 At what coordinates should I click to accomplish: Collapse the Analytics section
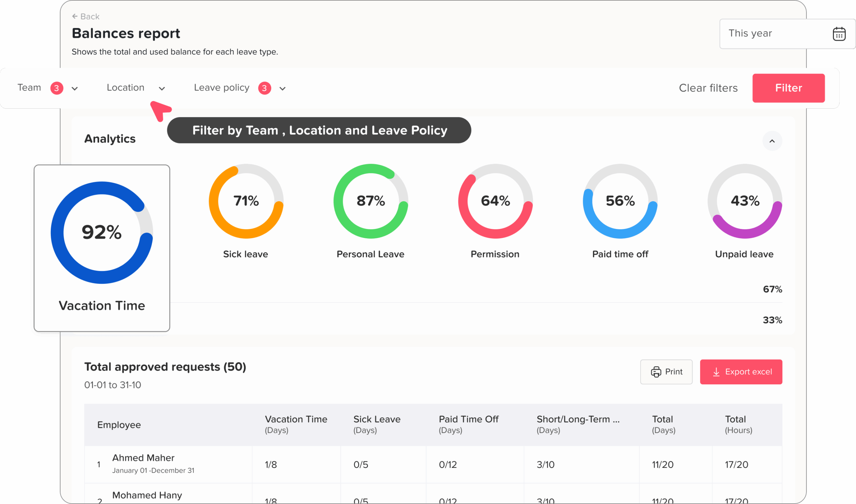(772, 141)
